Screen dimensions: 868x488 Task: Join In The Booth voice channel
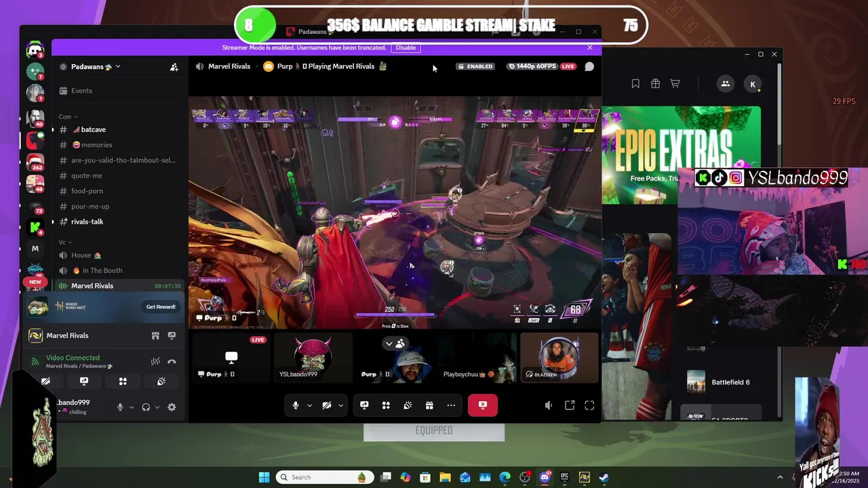click(x=118, y=270)
